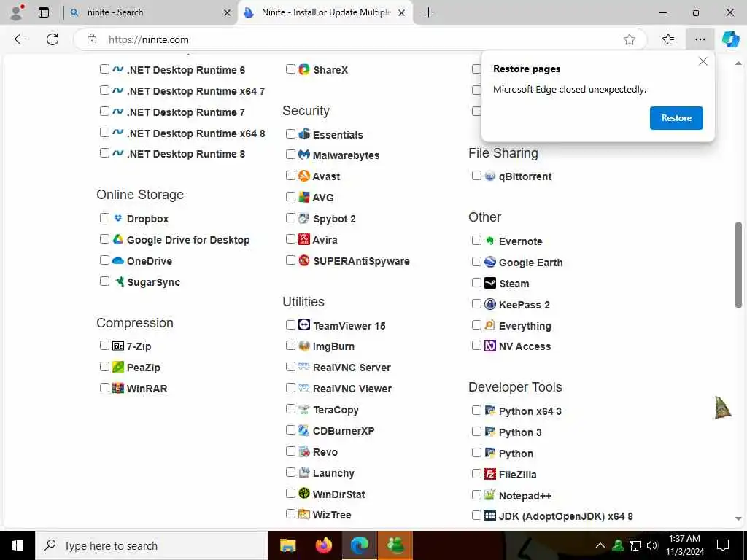Switch to the ninite - Search tab
The width and height of the screenshot is (747, 560).
click(152, 12)
